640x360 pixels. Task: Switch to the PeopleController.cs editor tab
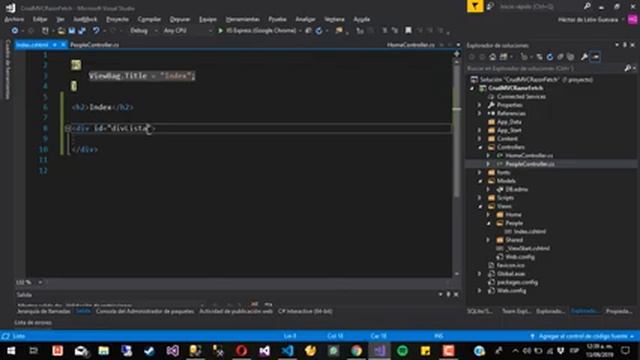(x=95, y=45)
